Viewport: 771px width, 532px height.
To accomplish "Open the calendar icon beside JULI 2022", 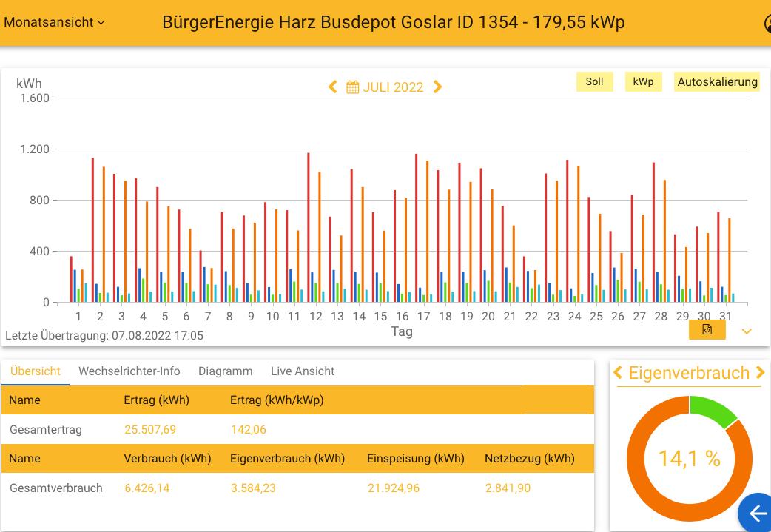I will pos(352,87).
